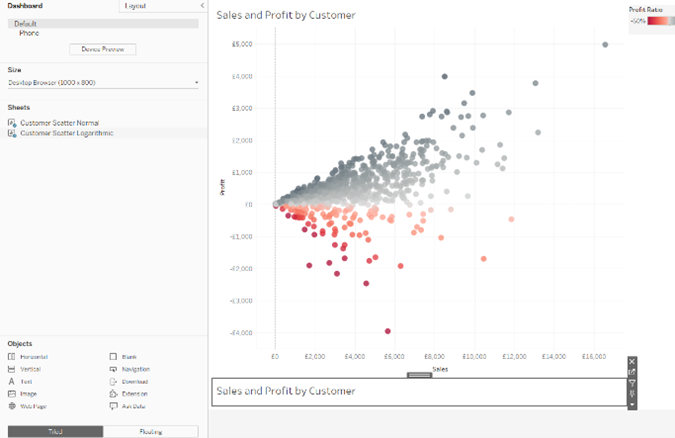This screenshot has width=675, height=438.
Task: Pick the Image object icon
Action: click(x=11, y=394)
